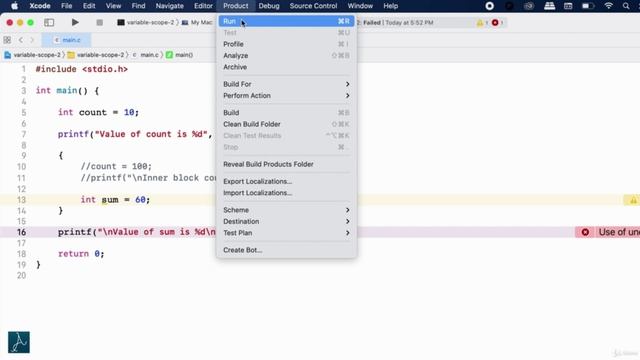Expand the Build For submenu
This screenshot has height=360, width=640.
click(x=286, y=84)
